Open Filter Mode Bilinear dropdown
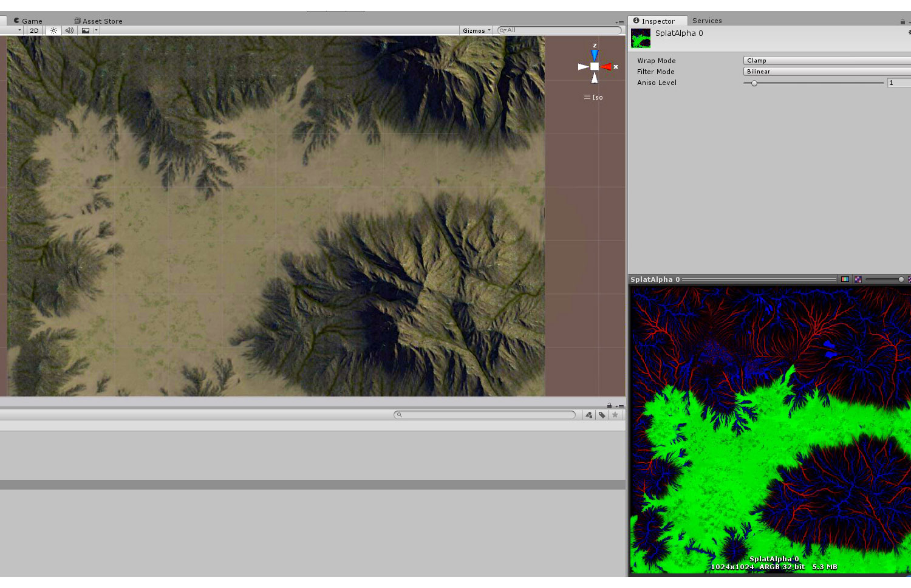The height and width of the screenshot is (588, 911). (827, 71)
